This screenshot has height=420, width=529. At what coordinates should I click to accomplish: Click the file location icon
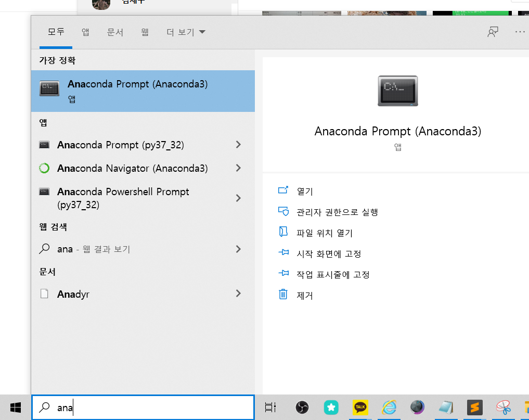pyautogui.click(x=283, y=232)
